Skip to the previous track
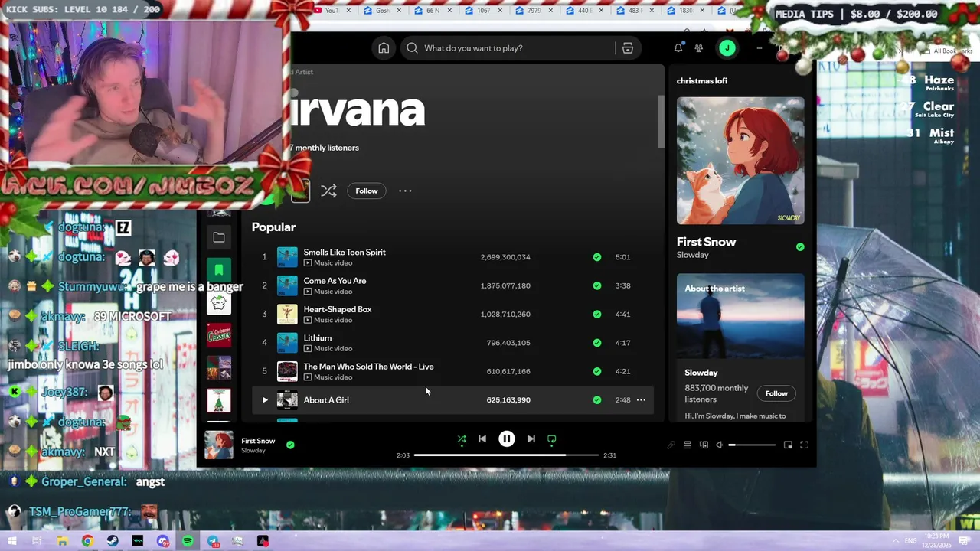Viewport: 980px width, 551px height. [x=482, y=439]
